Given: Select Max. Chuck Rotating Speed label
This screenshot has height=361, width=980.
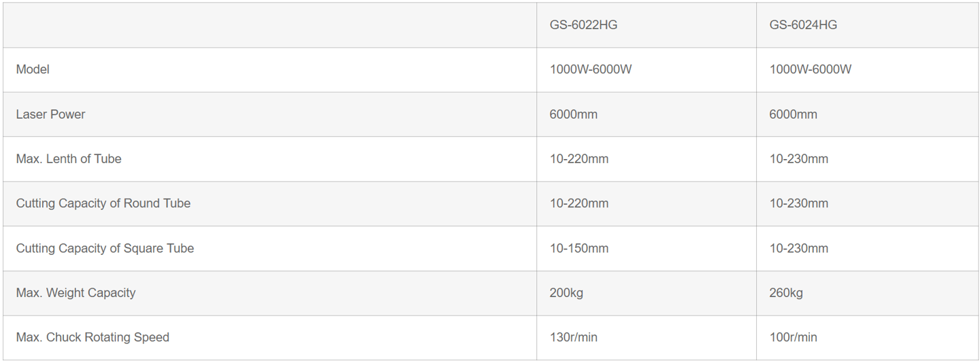Looking at the screenshot, I should tap(93, 337).
